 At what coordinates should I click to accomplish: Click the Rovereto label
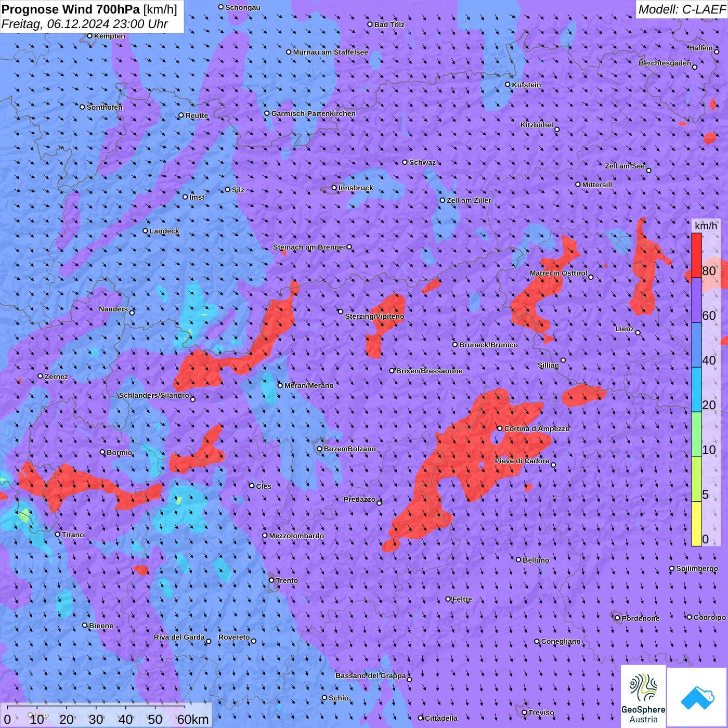pyautogui.click(x=234, y=637)
